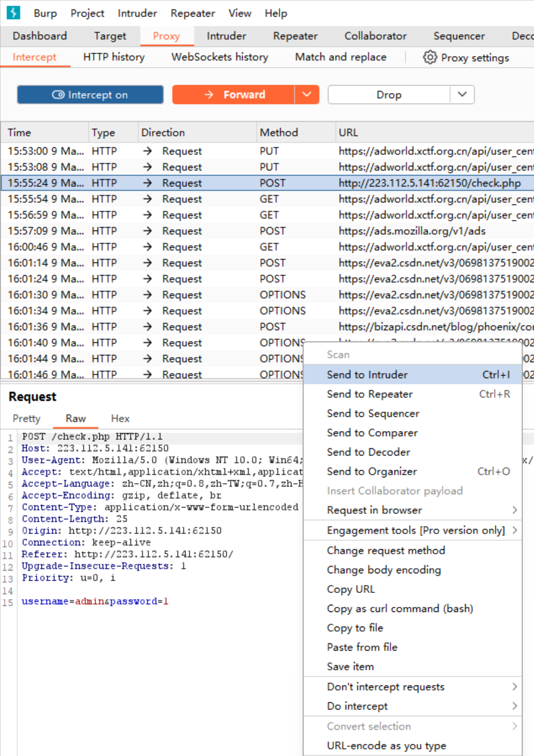Image resolution: width=534 pixels, height=756 pixels.
Task: Choose Copy to file
Action: [x=412, y=628]
